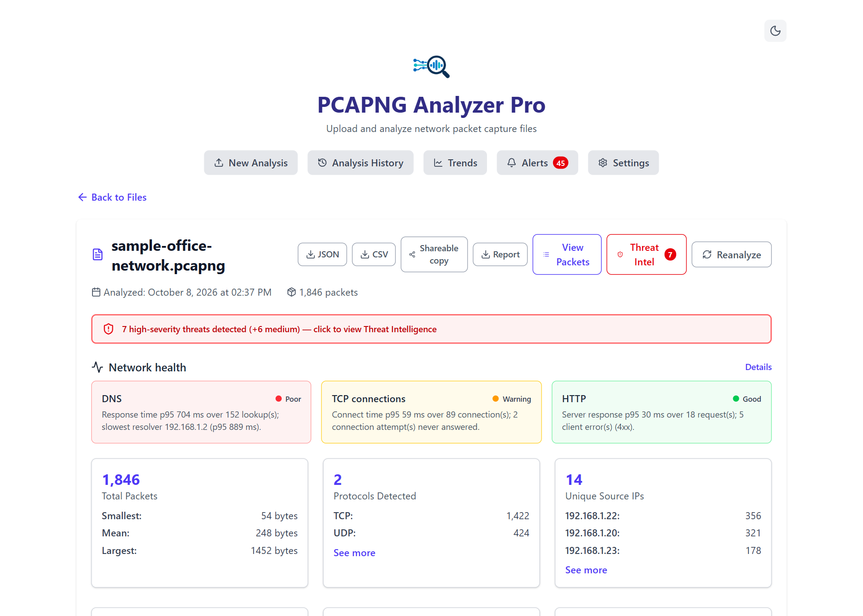Screen dimensions: 863x616
Task: Select the TCP connections health card
Action: click(x=431, y=412)
